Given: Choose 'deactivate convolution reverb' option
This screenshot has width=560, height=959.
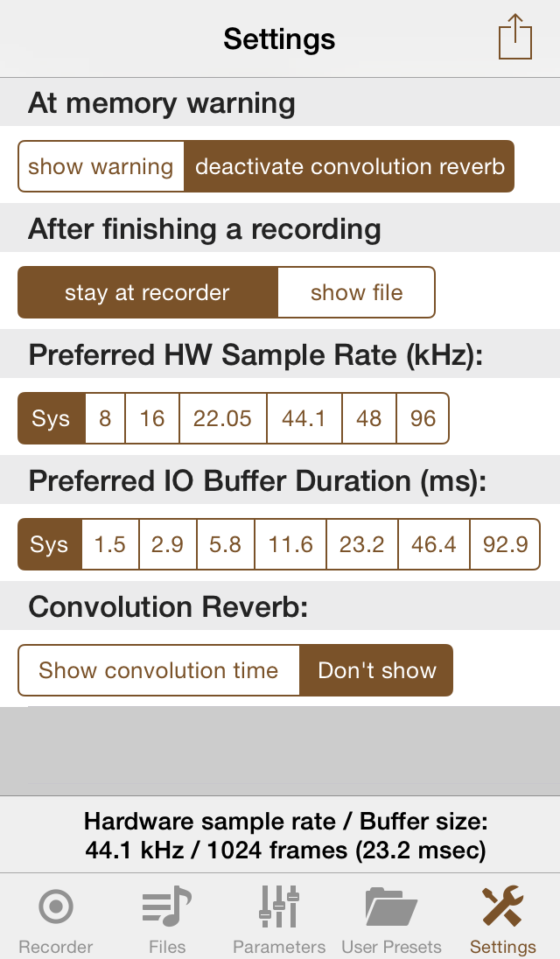Looking at the screenshot, I should click(x=349, y=166).
